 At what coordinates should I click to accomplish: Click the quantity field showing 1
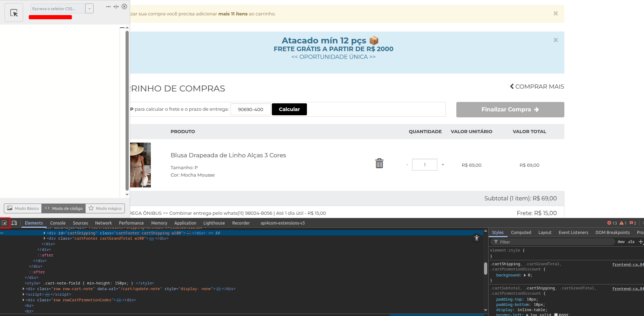[425, 165]
